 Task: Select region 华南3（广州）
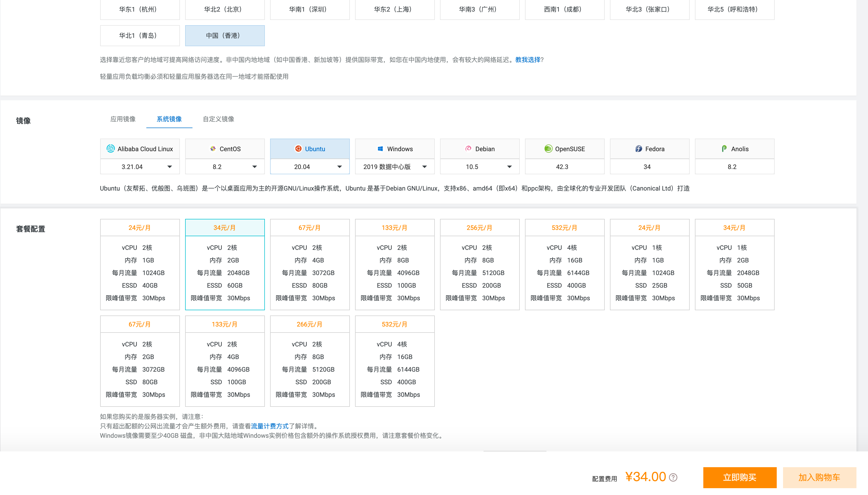click(x=480, y=9)
